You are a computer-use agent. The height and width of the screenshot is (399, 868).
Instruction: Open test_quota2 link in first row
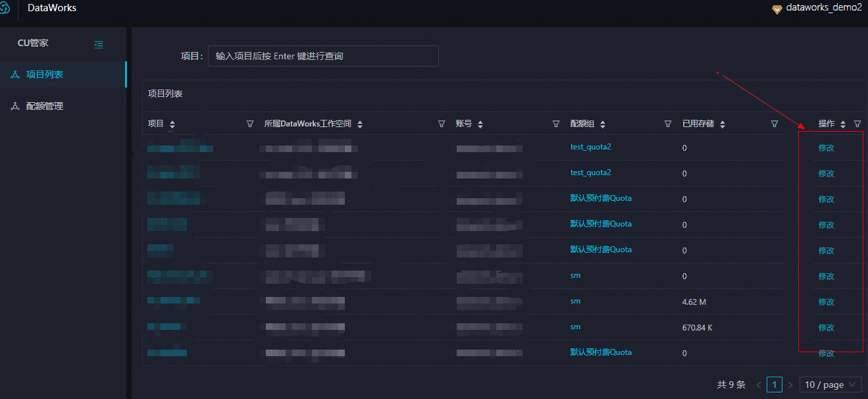[x=591, y=147]
